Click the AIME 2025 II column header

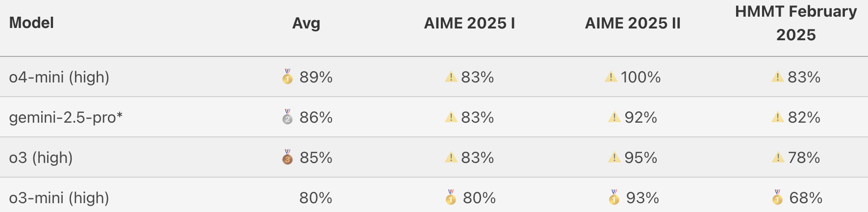coord(633,23)
